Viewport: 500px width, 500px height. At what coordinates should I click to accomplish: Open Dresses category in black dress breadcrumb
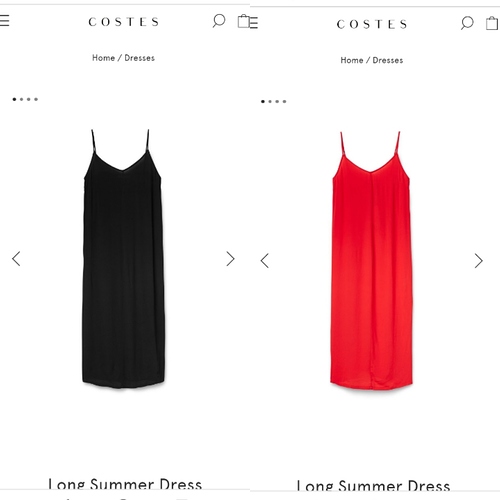[x=139, y=58]
